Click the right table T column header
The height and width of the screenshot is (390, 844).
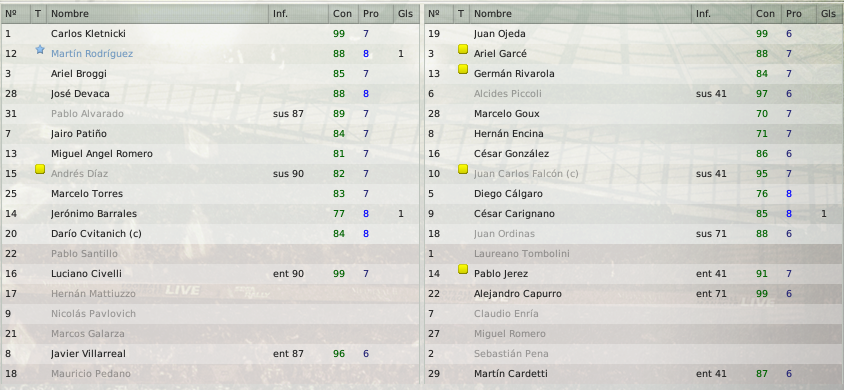(462, 14)
